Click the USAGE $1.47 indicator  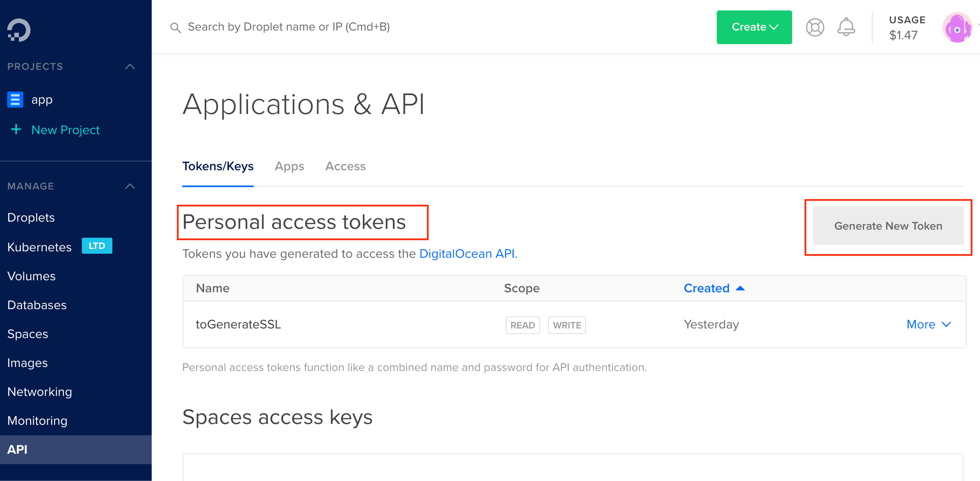(907, 28)
